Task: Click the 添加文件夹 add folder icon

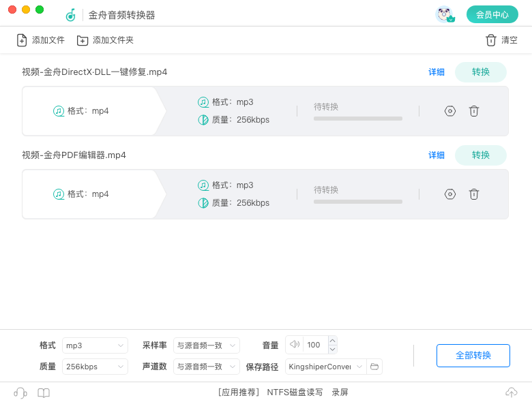Action: pyautogui.click(x=83, y=40)
